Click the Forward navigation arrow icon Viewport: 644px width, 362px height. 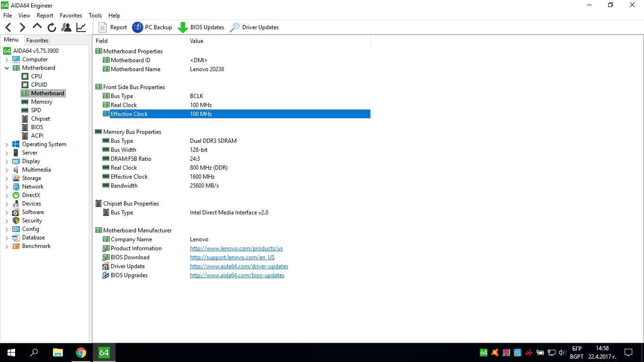coord(22,27)
